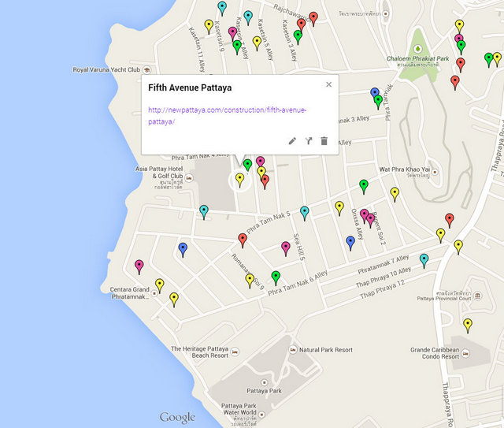Select the yellow marker on Romanad Soi 9

(250, 281)
